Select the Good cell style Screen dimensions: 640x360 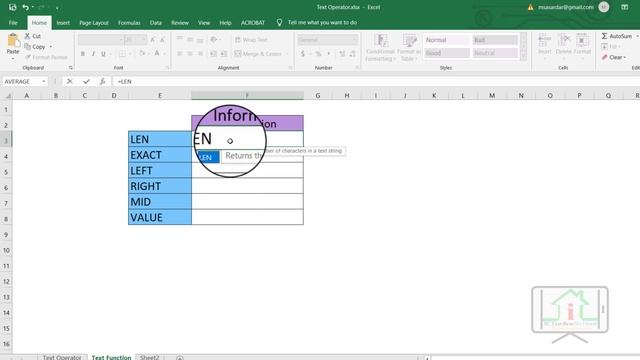pyautogui.click(x=447, y=53)
